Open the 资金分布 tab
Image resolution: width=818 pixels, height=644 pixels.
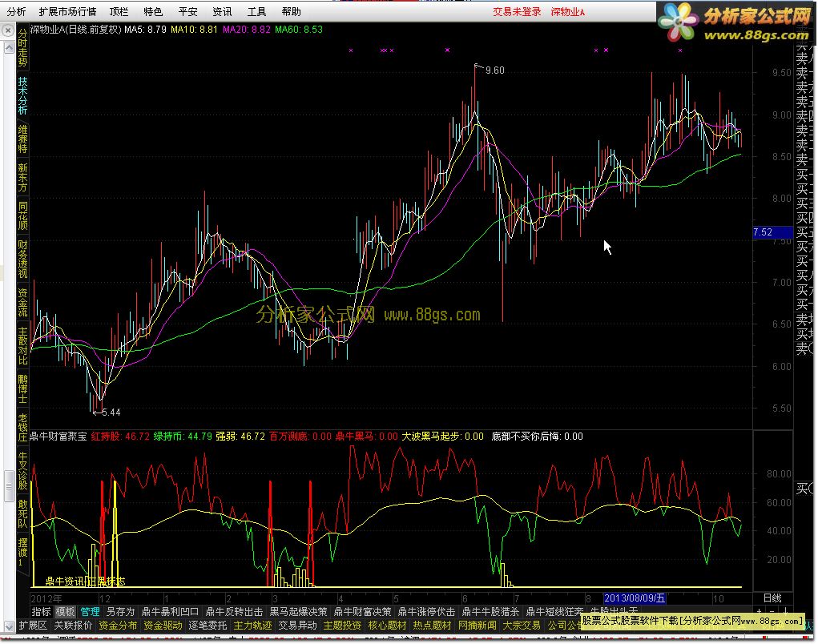tap(118, 626)
